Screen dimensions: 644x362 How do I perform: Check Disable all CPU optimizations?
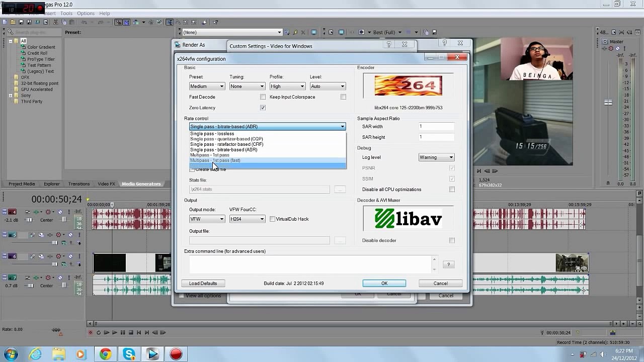tap(452, 190)
